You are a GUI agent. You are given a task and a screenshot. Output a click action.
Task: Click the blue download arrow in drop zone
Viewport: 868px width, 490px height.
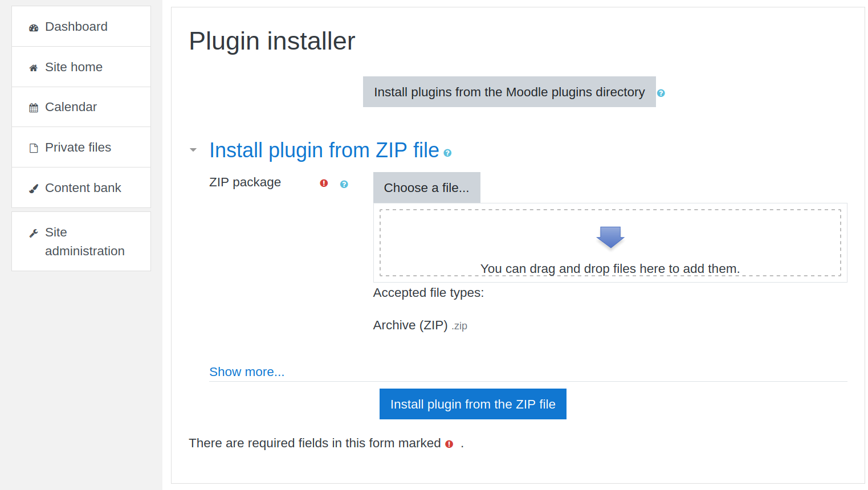(610, 236)
